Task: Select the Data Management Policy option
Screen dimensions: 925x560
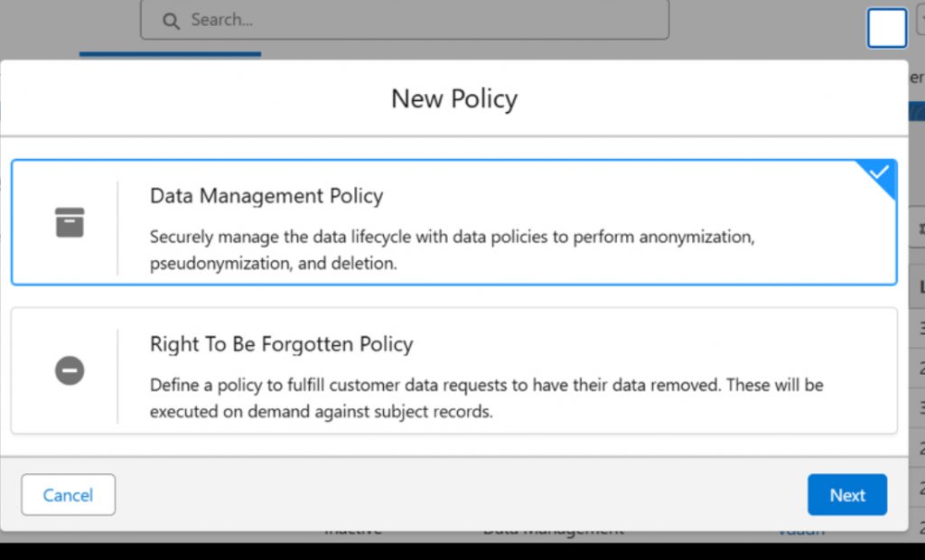Action: click(x=453, y=222)
